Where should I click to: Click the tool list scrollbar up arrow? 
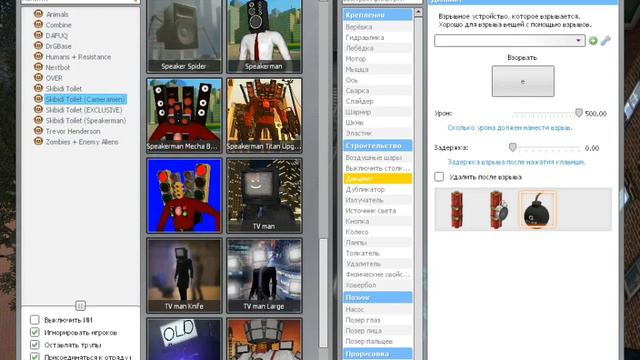pyautogui.click(x=418, y=12)
